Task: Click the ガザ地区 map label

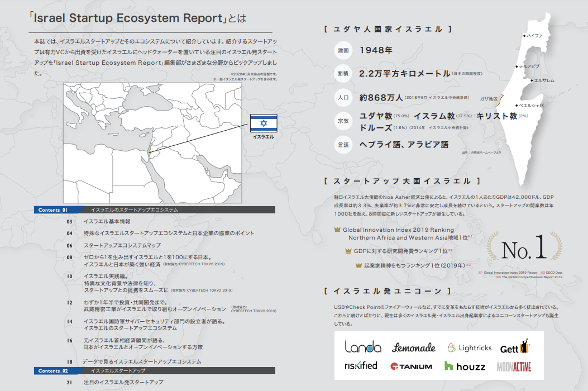Action: (489, 99)
